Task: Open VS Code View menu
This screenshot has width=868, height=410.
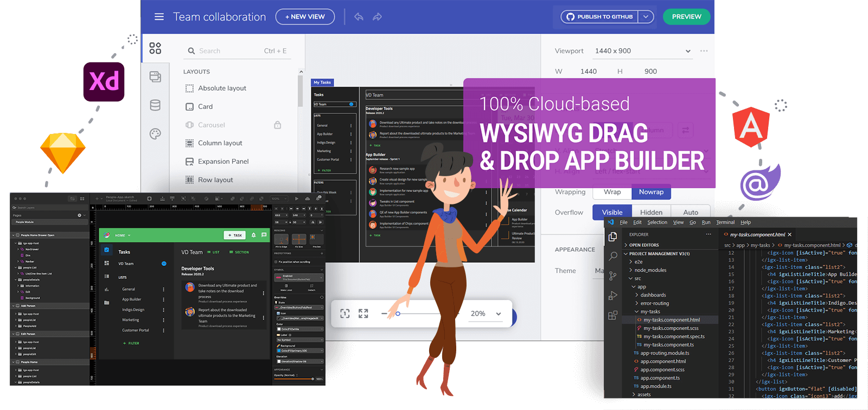Action: pyautogui.click(x=678, y=222)
